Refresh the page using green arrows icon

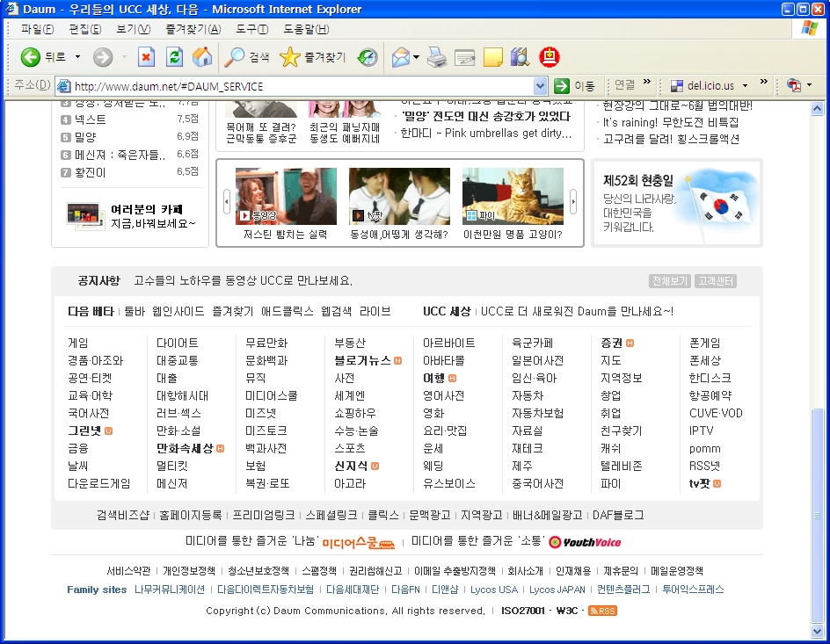tap(174, 57)
